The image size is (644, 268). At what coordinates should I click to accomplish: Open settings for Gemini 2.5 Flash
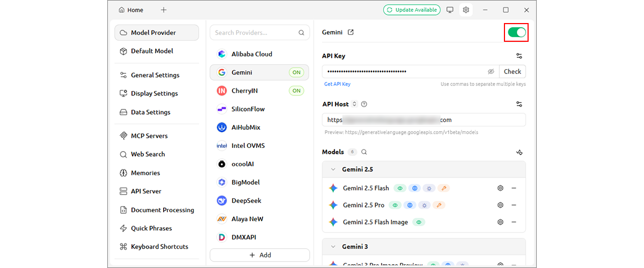(x=500, y=188)
